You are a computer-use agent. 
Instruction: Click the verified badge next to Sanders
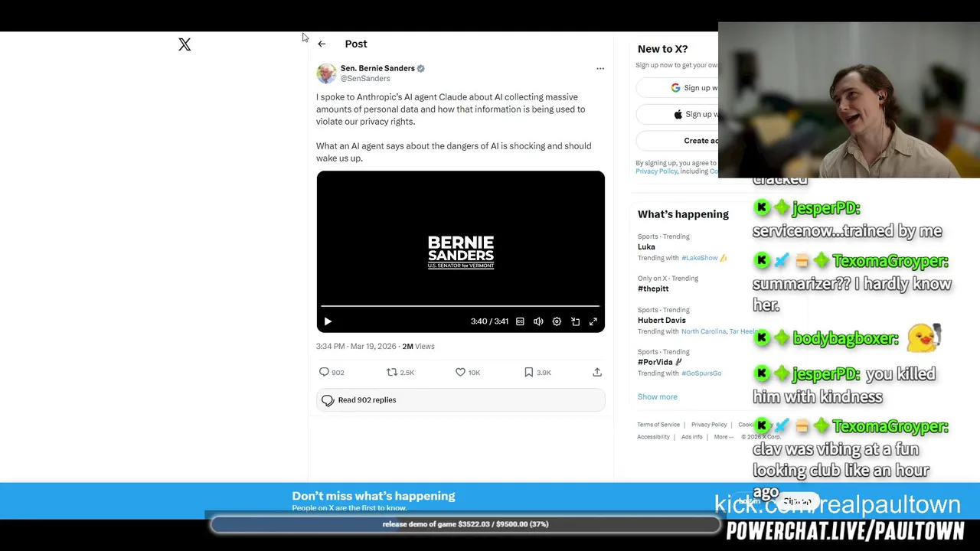[421, 68]
